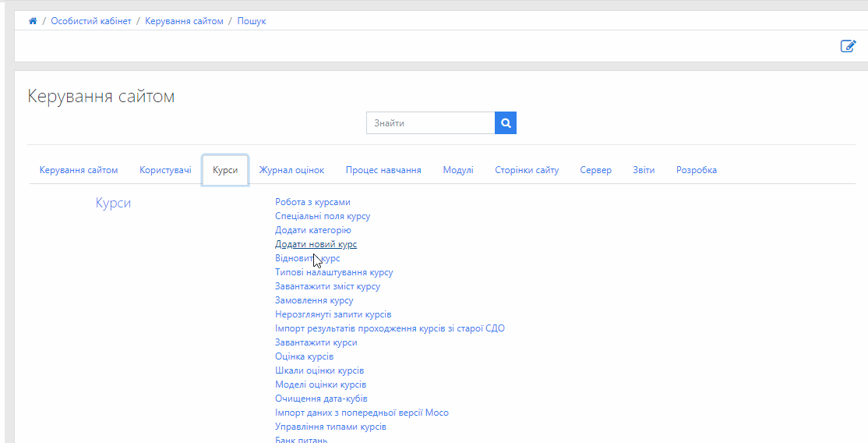Viewport: 868px width, 443px height.
Task: Switch to the Користувачі tab
Action: [165, 170]
